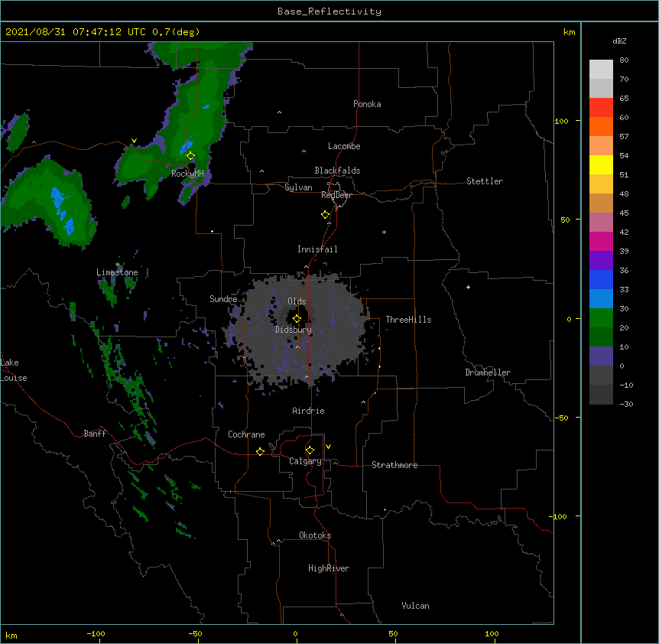
Task: Pick the bright orange 60 dBZ legend swatch
Action: click(601, 126)
